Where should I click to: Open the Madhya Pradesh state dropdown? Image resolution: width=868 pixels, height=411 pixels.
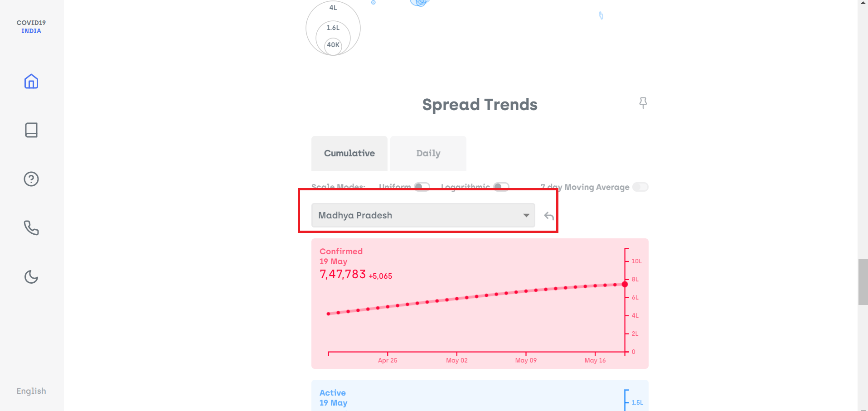click(x=417, y=215)
